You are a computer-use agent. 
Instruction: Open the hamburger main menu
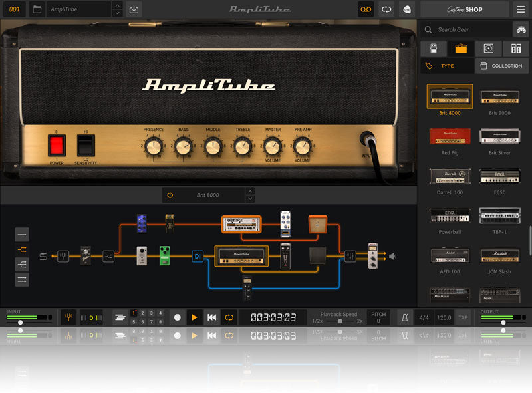click(521, 9)
